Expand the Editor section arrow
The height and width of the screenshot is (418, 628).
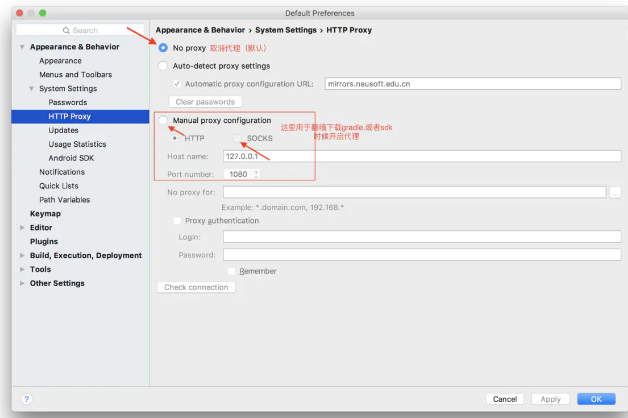pos(22,227)
